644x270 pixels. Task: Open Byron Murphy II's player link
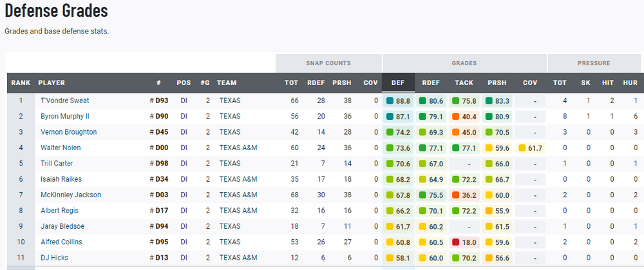pyautogui.click(x=65, y=117)
